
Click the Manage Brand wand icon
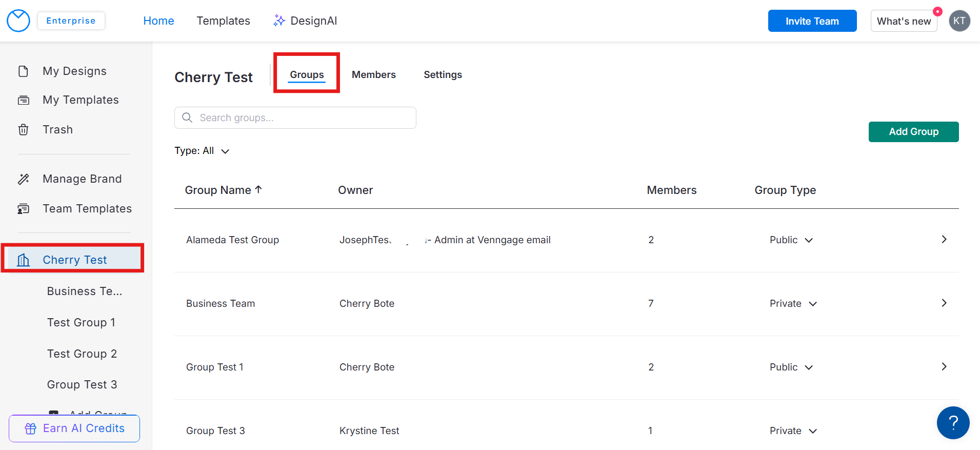(x=23, y=179)
